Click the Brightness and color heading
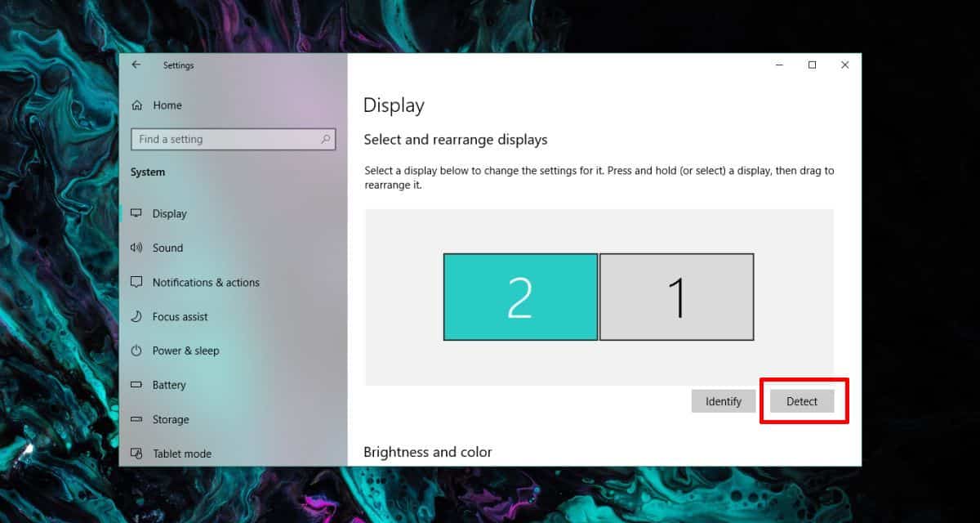This screenshot has height=523, width=980. [428, 452]
